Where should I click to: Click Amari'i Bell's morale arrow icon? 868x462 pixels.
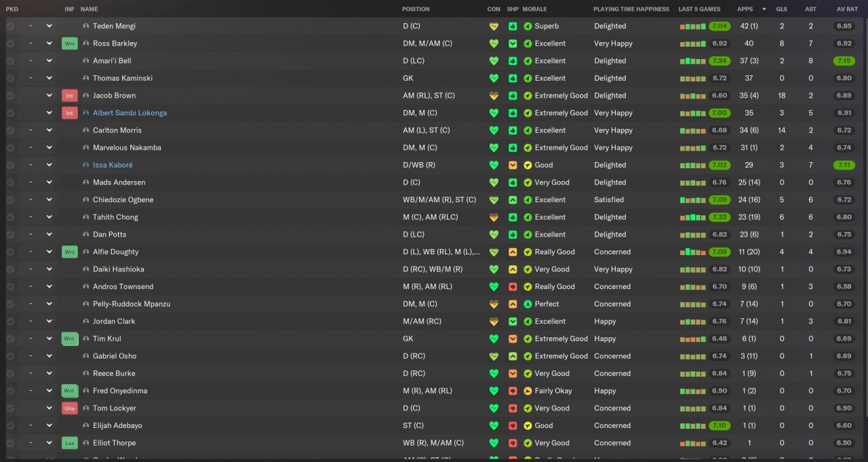528,61
